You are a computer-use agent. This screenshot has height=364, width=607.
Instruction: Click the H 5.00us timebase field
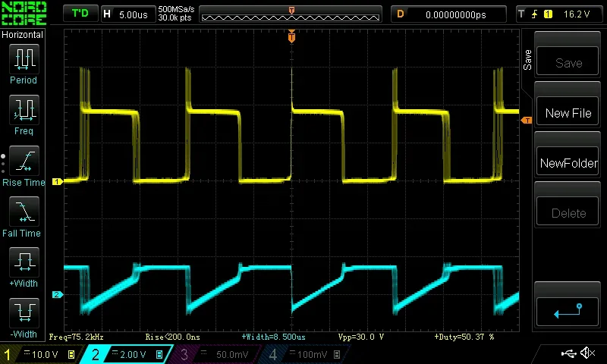click(x=128, y=14)
